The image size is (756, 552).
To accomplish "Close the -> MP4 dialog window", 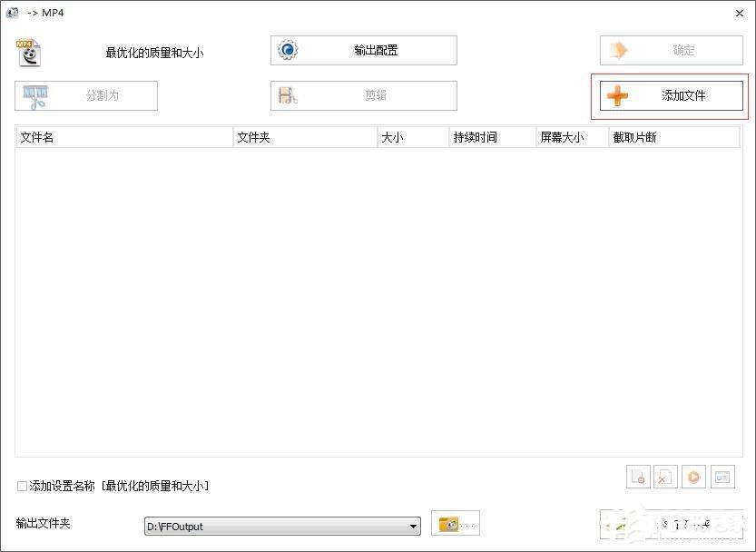I will (739, 14).
